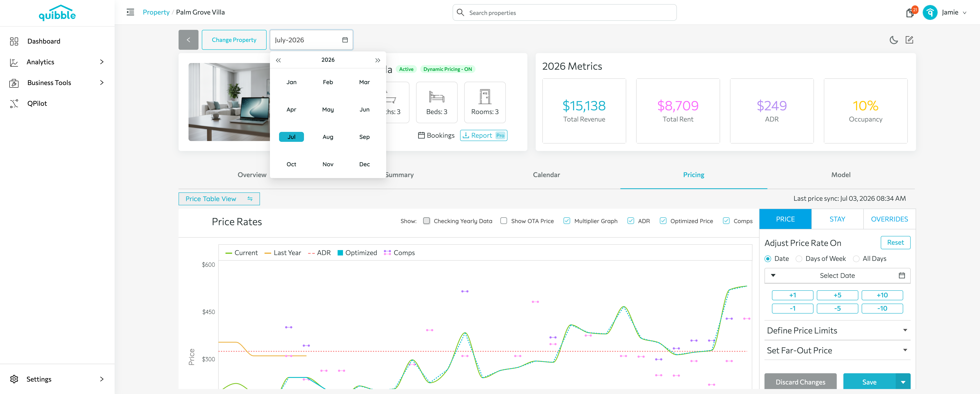
Task: Collapse sidebar with hamburger menu icon
Action: click(x=130, y=12)
